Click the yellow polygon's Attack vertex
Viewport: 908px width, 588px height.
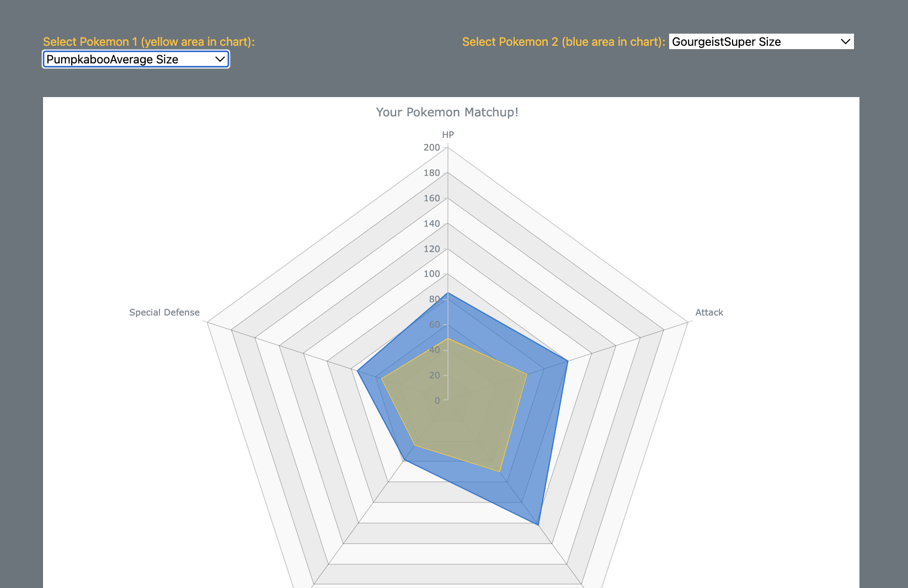coord(527,375)
